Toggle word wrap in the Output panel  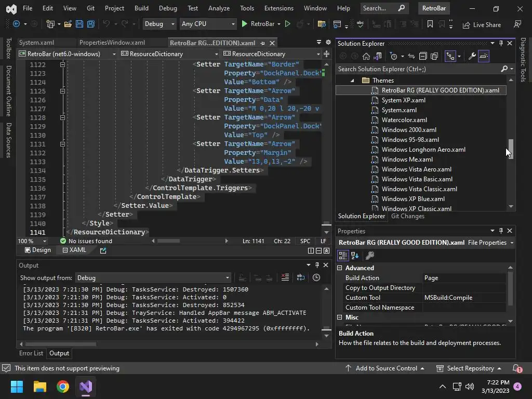pos(300,277)
